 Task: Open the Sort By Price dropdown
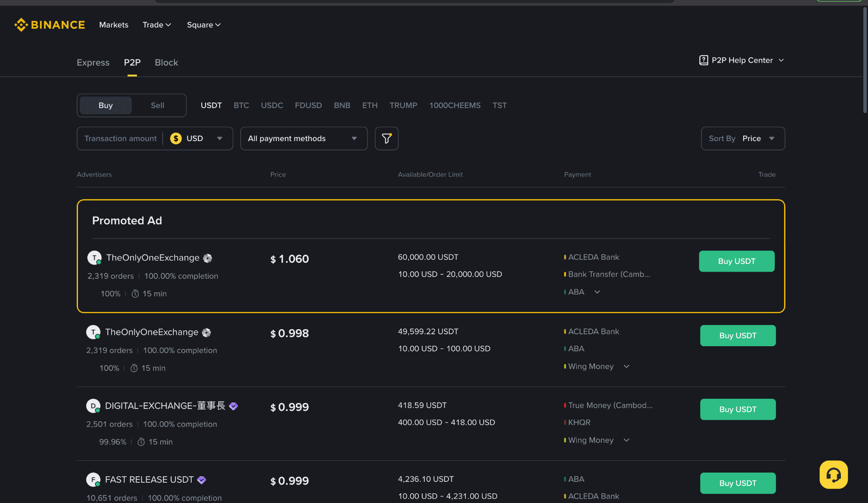743,139
